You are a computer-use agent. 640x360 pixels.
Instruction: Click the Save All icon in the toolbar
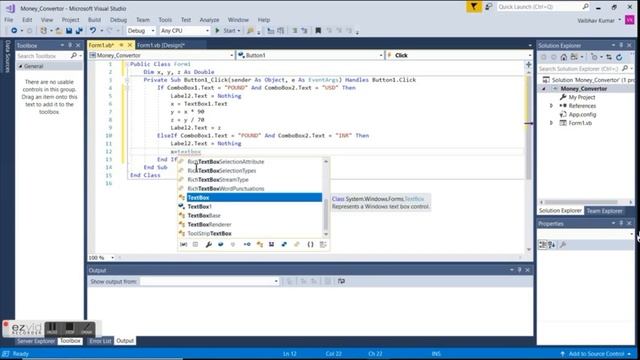tap(79, 31)
